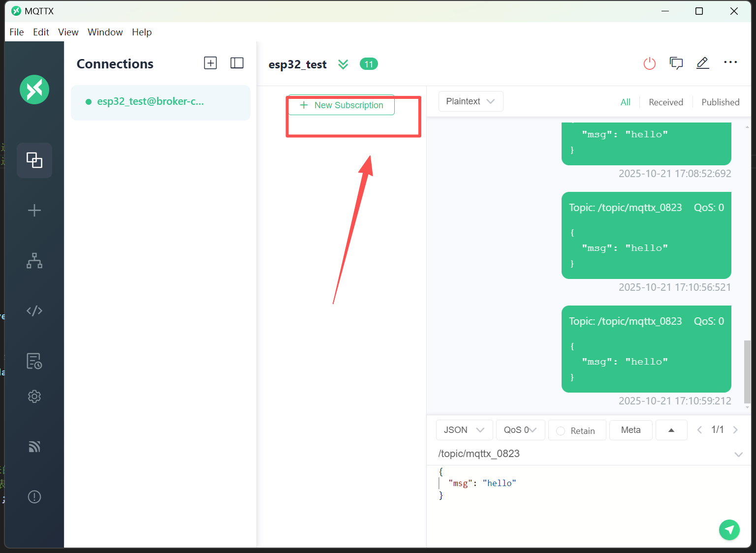Click the MQTTX logo in sidebar
The image size is (756, 553).
point(34,90)
